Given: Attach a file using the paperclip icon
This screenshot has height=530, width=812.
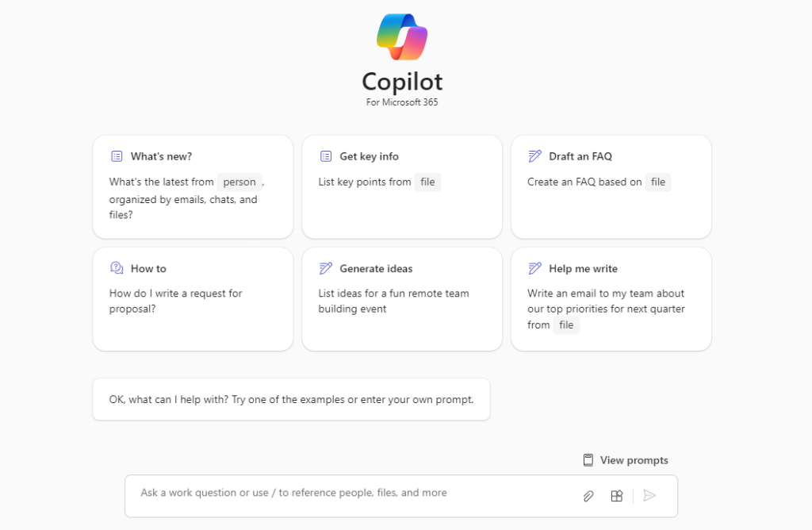Looking at the screenshot, I should click(588, 495).
